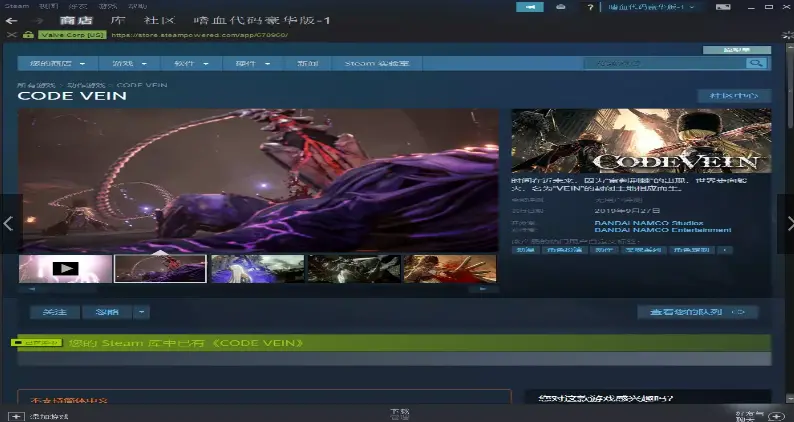The width and height of the screenshot is (794, 422).
Task: Open the 嗜血代码豪华版-1 profile tab
Action: 262,20
